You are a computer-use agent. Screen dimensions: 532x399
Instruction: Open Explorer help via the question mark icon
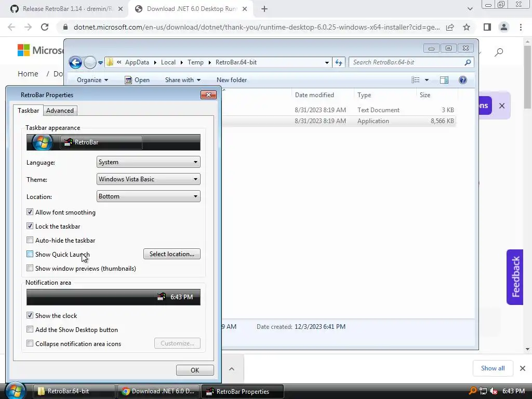click(x=463, y=79)
